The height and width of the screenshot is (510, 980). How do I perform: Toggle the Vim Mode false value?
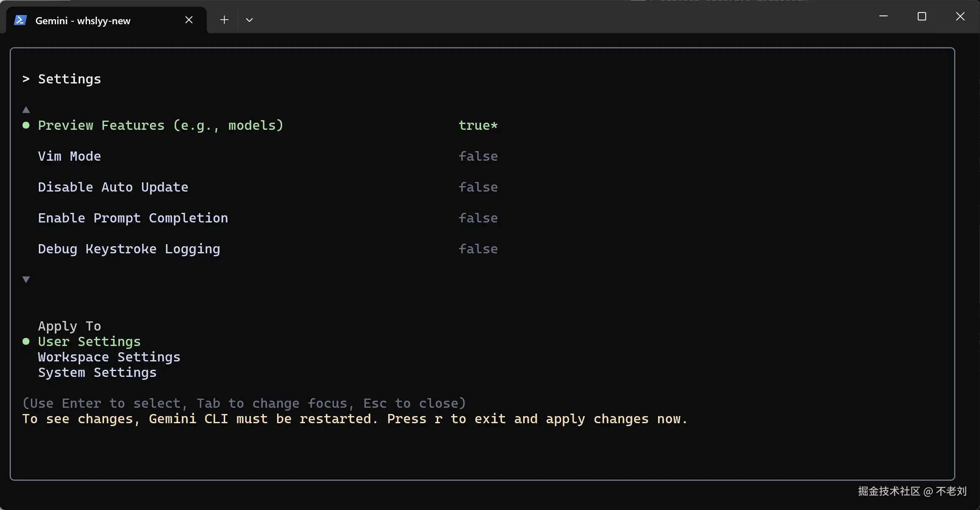pos(478,156)
